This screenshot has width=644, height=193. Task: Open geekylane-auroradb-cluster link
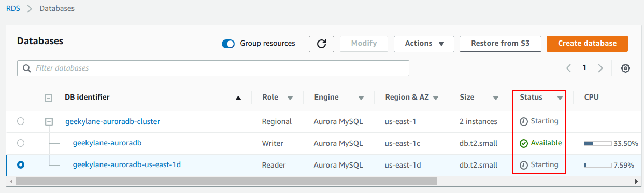112,121
